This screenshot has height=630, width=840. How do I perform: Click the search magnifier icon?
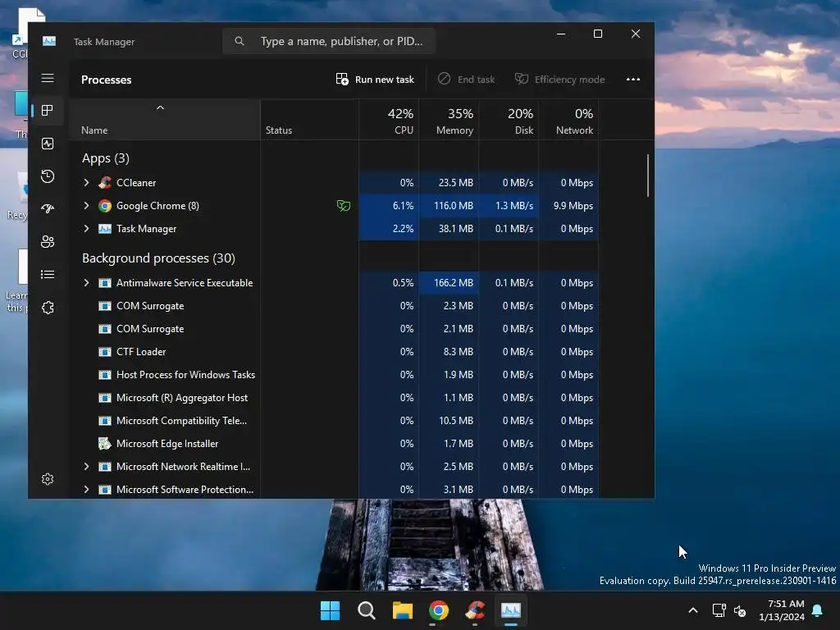point(240,41)
